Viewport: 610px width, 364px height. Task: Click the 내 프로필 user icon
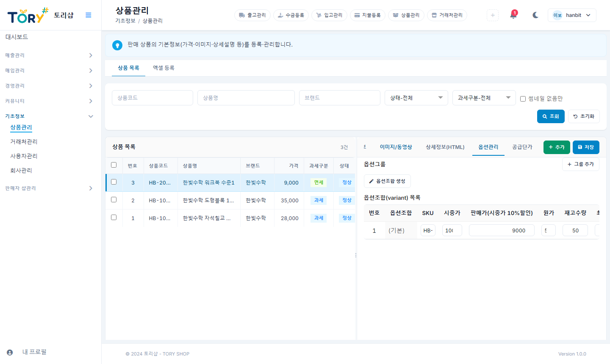(x=10, y=352)
